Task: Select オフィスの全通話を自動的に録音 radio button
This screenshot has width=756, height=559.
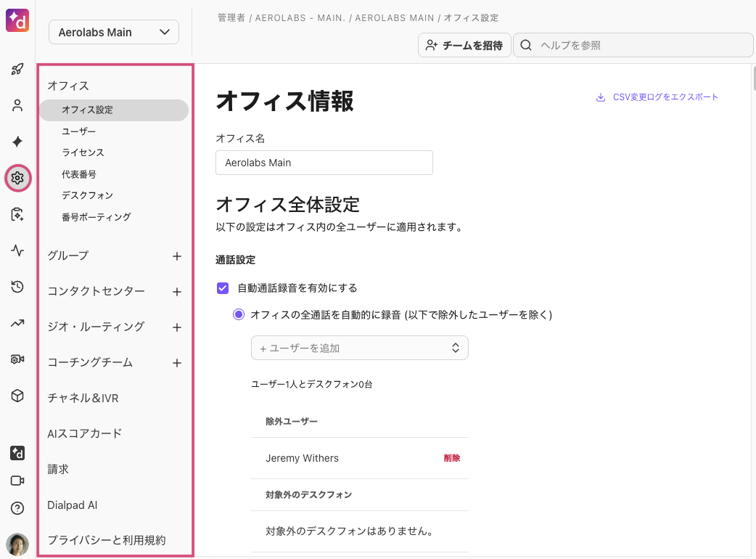Action: pos(239,314)
